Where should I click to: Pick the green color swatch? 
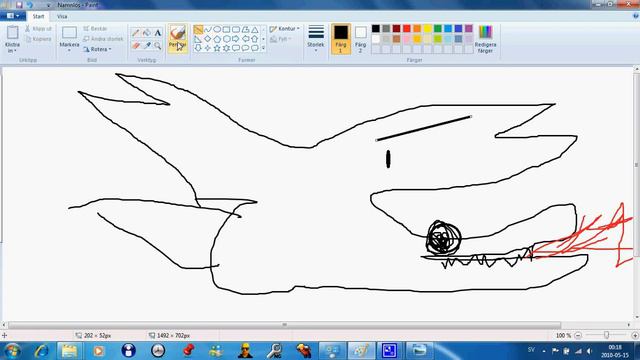[438, 29]
